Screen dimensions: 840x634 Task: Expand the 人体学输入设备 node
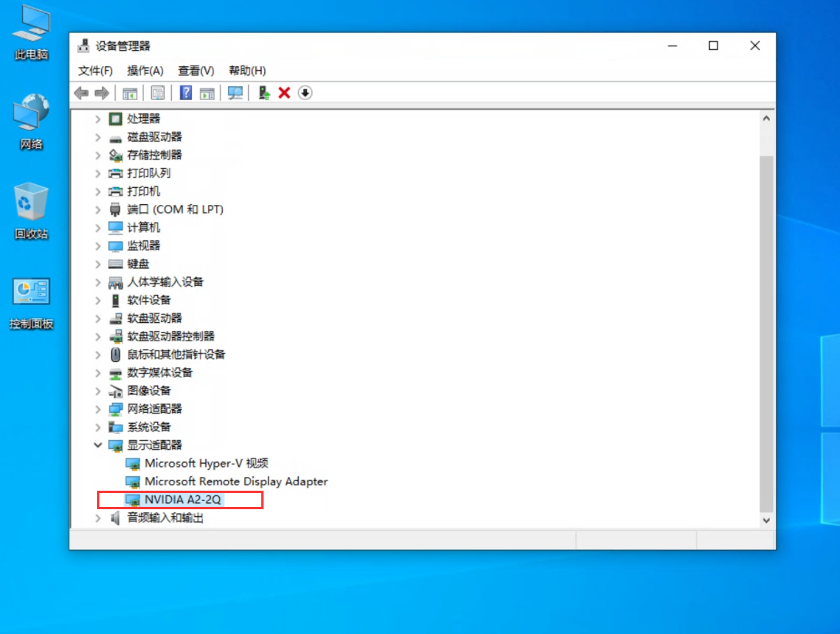click(98, 282)
